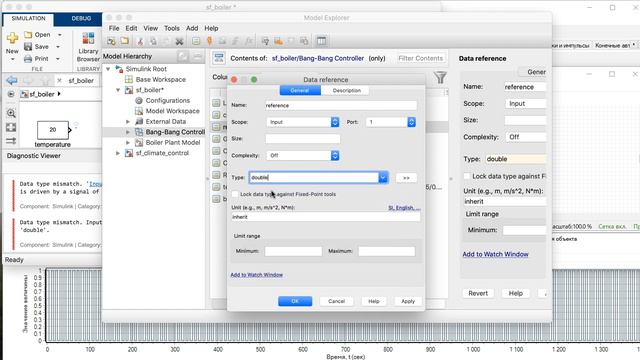Click the new model icon in Model Explorer toolbar
Screen dimensions: 640x360
(x=111, y=41)
